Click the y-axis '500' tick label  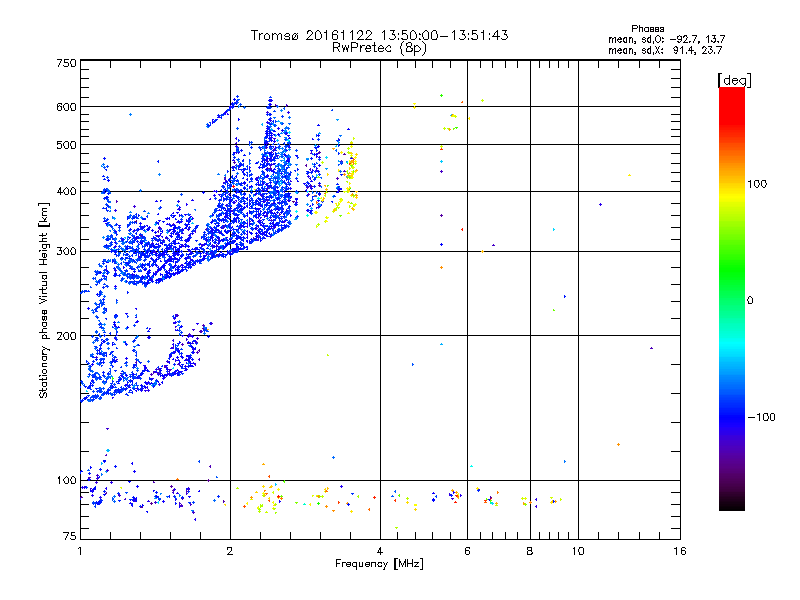(66, 145)
